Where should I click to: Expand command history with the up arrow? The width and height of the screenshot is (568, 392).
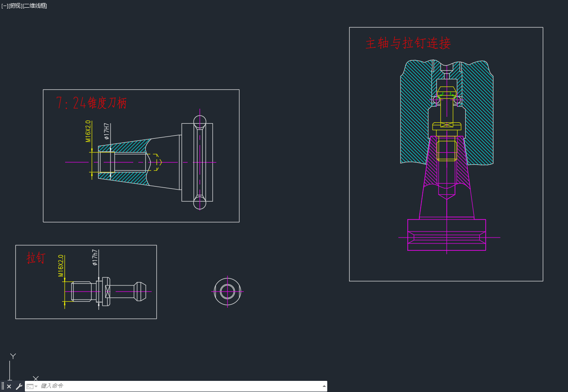pos(324,386)
